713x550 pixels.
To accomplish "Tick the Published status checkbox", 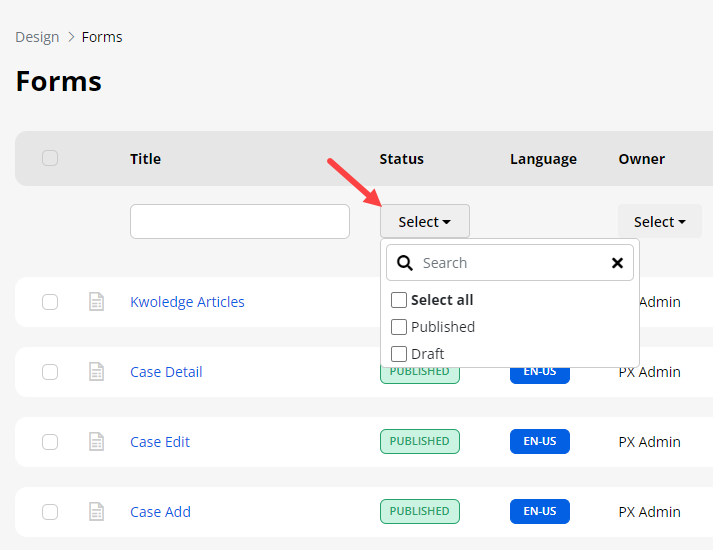I will 399,327.
